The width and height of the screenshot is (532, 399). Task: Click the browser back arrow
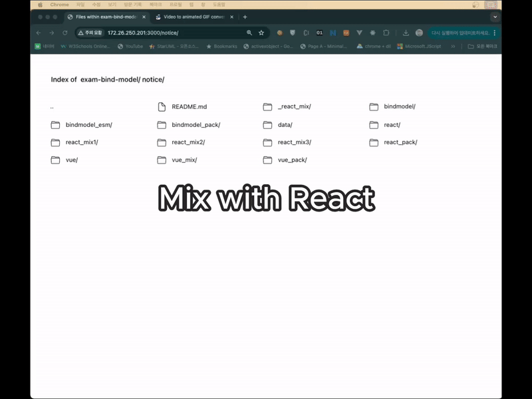point(39,33)
